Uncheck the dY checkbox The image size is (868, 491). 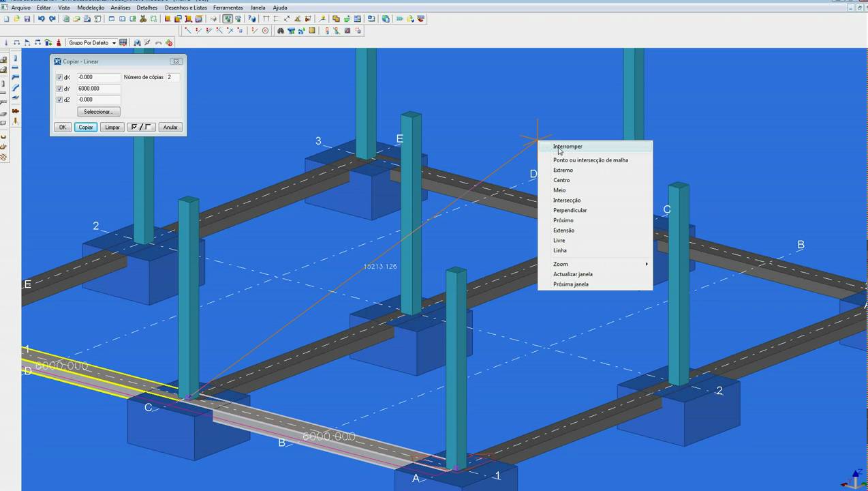coord(59,89)
